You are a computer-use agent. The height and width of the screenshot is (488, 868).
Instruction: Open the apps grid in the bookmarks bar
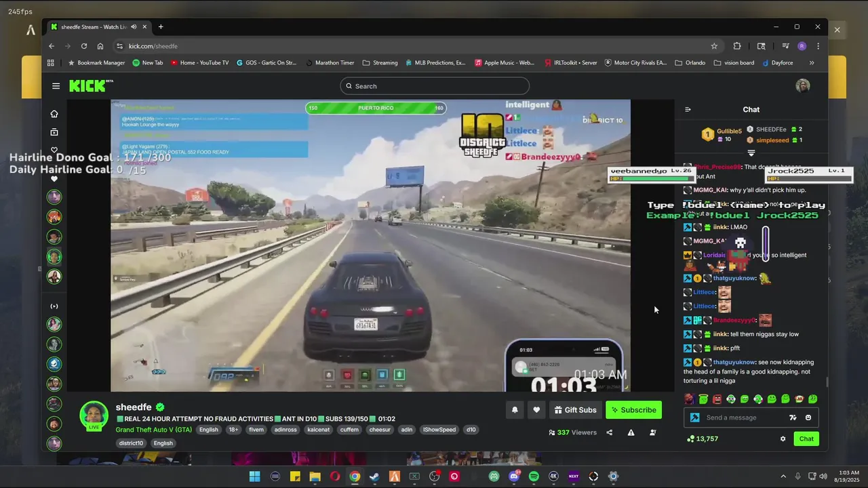[51, 63]
